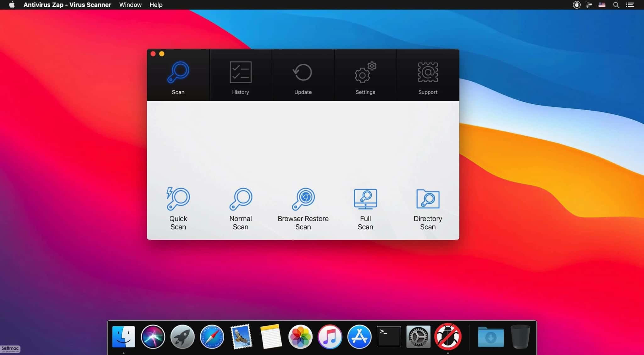Open the Window menu

(130, 5)
